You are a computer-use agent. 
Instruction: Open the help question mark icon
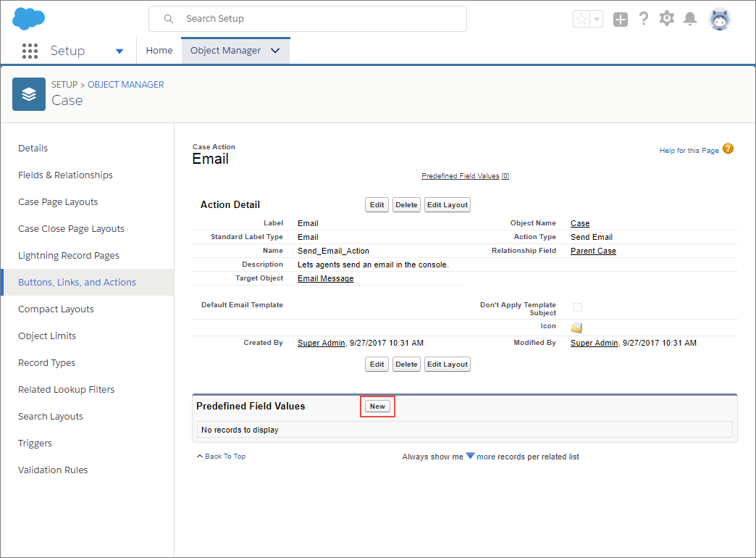(x=644, y=19)
